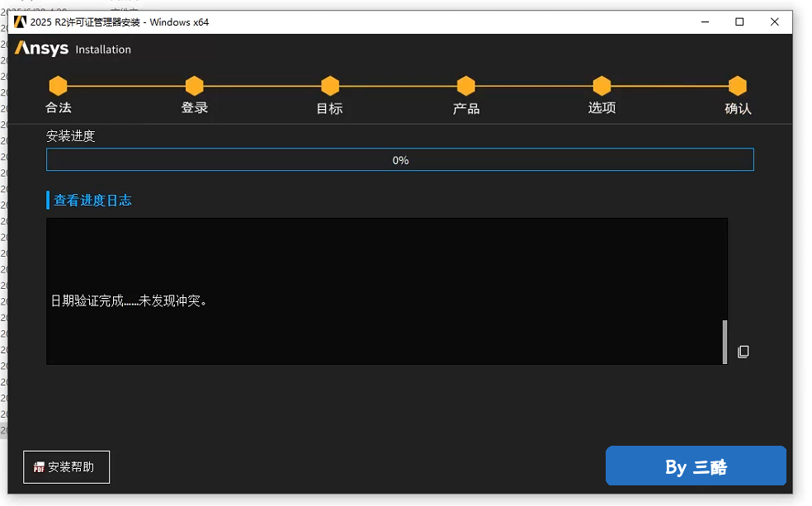Screen dimensions: 812x506
Task: Copy the progress log to clipboard
Action: pos(744,352)
